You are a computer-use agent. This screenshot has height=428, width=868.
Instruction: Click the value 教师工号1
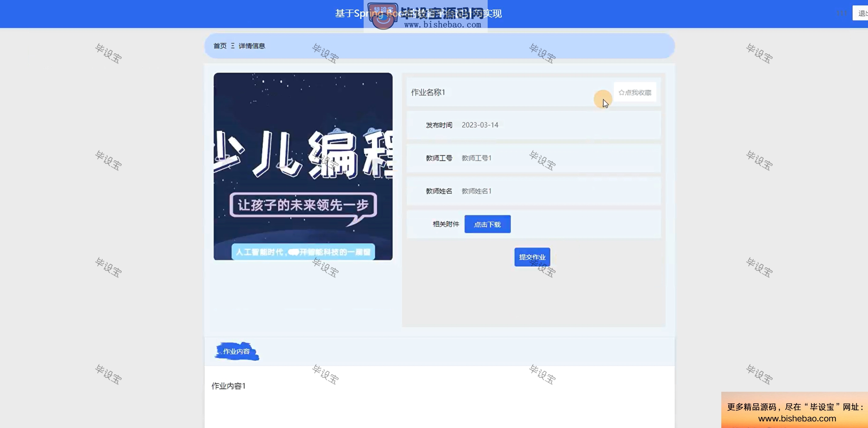(x=476, y=158)
